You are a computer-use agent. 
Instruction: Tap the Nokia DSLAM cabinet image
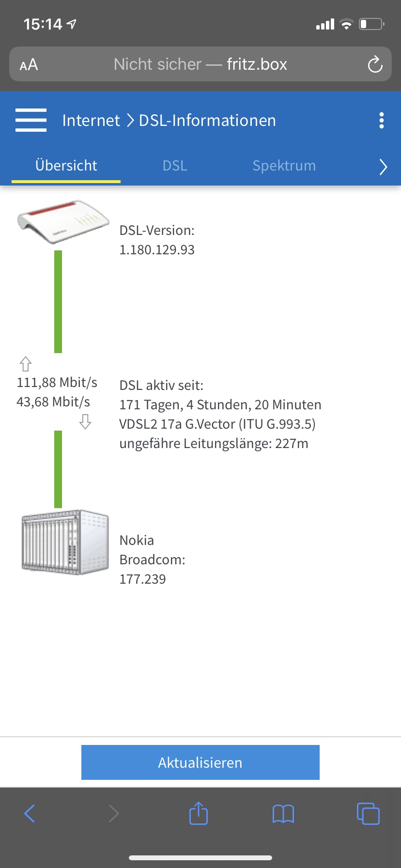click(65, 542)
